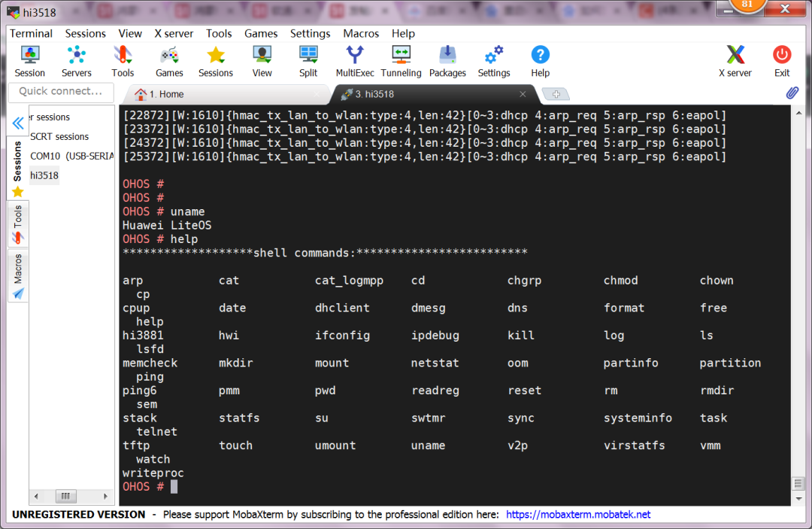Screen dimensions: 812x529
Task: Click the 'systeminfo' command text
Action: [x=638, y=418]
